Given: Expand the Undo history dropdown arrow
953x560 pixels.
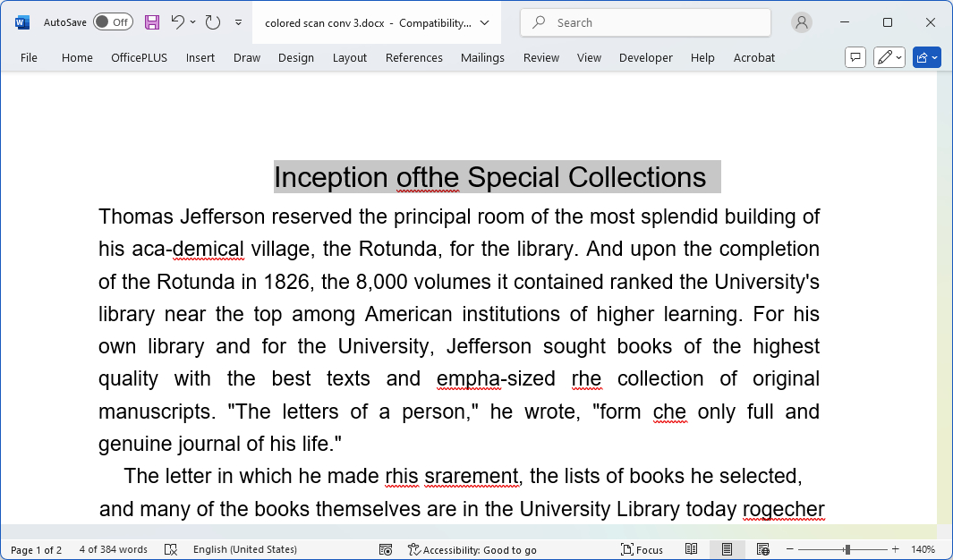Looking at the screenshot, I should click(x=193, y=22).
